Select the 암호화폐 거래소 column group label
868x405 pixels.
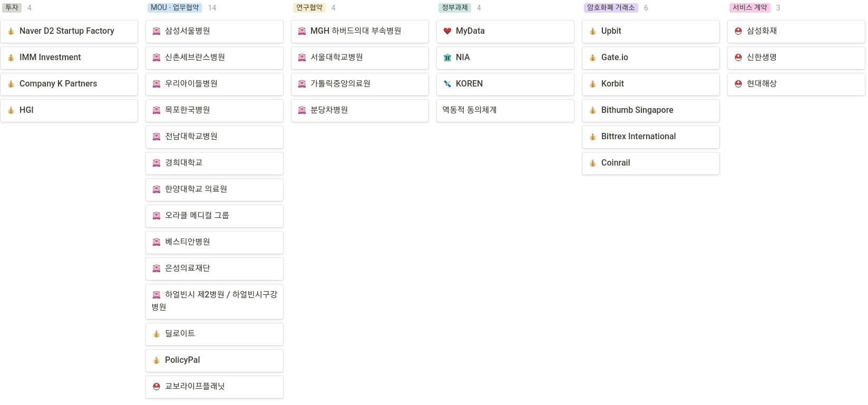click(611, 7)
